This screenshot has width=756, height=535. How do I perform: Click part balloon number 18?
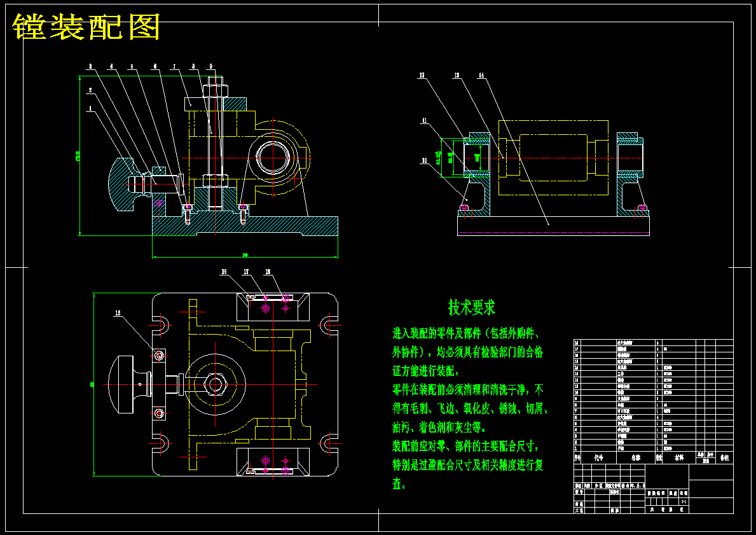click(x=268, y=272)
